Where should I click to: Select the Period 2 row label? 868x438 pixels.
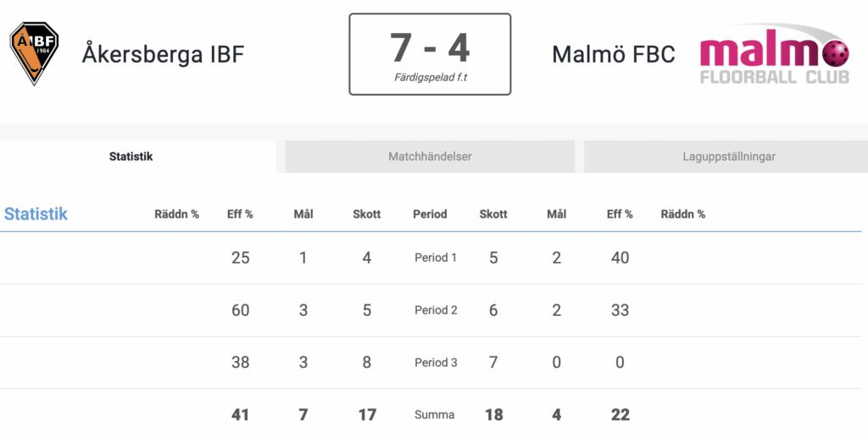[x=437, y=310]
